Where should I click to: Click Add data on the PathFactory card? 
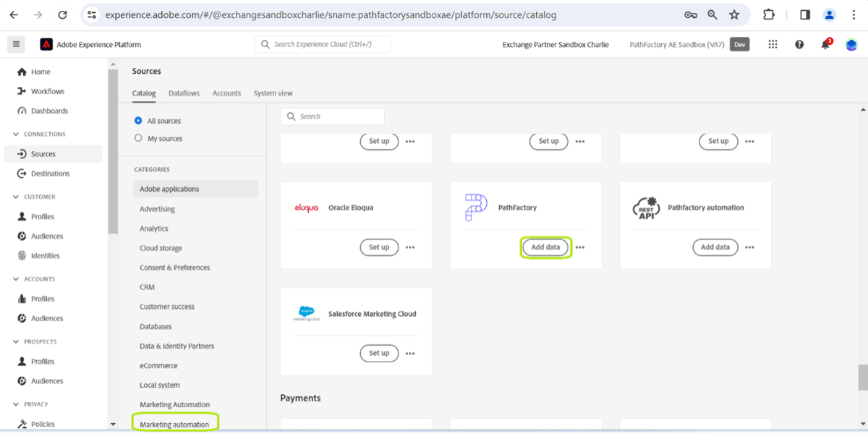(x=545, y=247)
